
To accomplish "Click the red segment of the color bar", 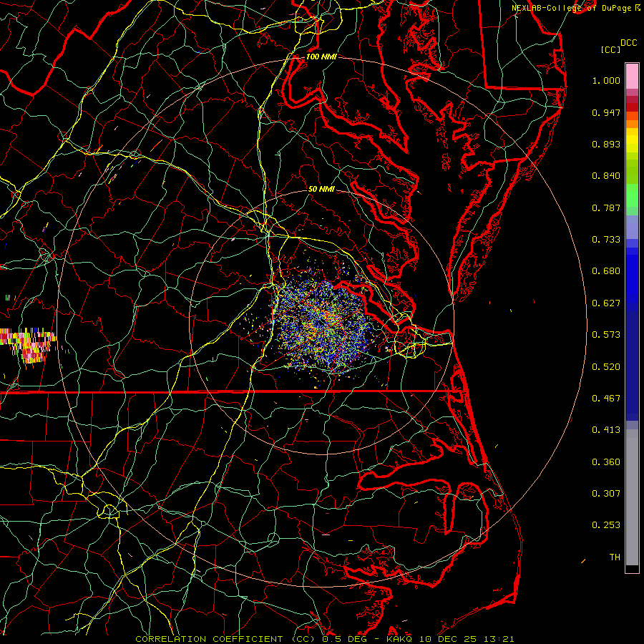I will (x=632, y=107).
